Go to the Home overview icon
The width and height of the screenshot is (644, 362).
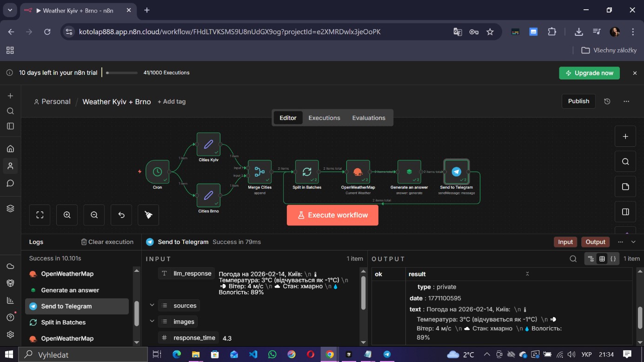click(x=10, y=149)
